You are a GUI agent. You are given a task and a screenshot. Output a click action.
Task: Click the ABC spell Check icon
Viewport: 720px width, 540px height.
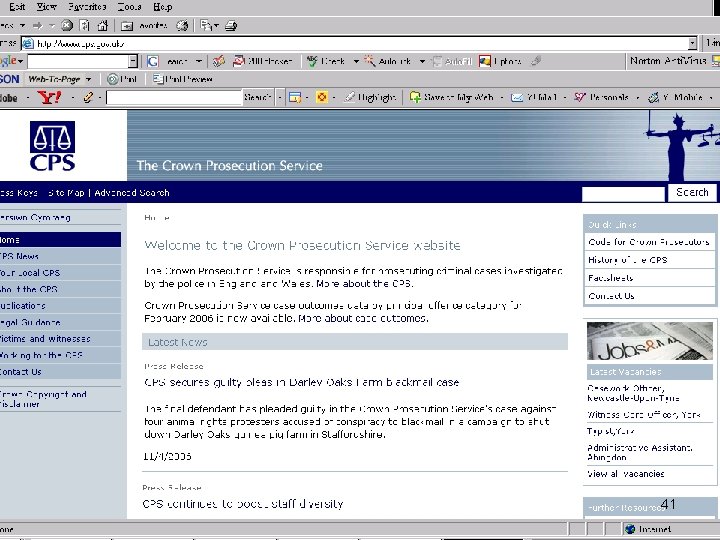click(312, 61)
